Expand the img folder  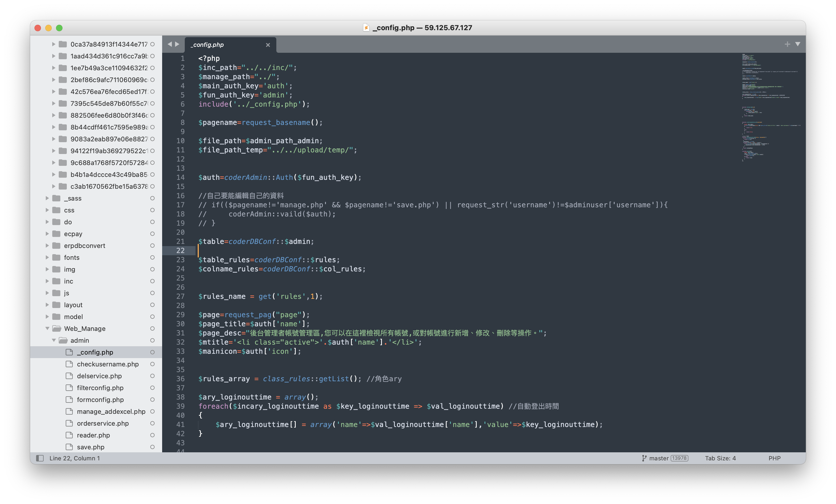(47, 269)
